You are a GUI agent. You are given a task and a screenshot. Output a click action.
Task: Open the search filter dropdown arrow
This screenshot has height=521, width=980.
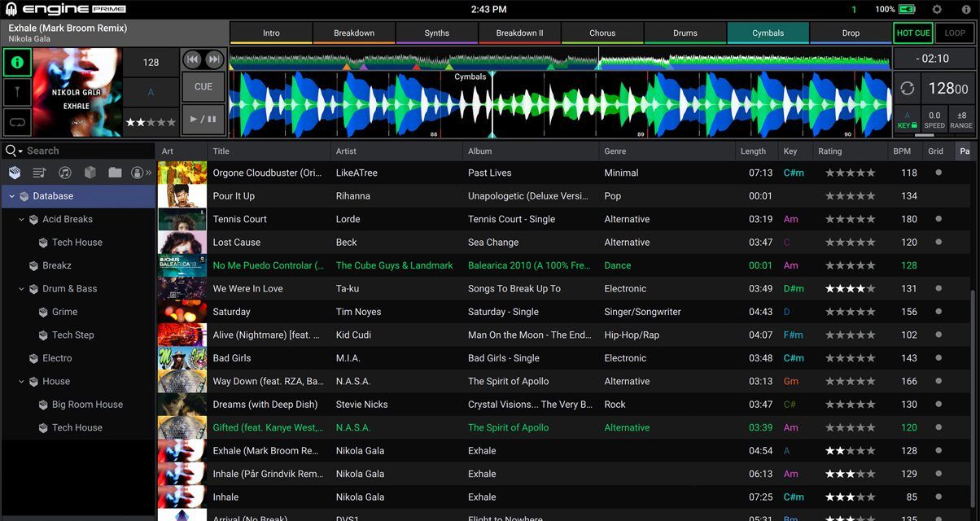20,151
